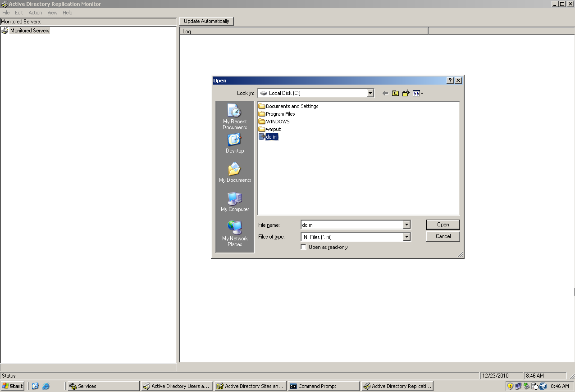575x392 pixels.
Task: Open the File name combo box field
Action: 406,225
